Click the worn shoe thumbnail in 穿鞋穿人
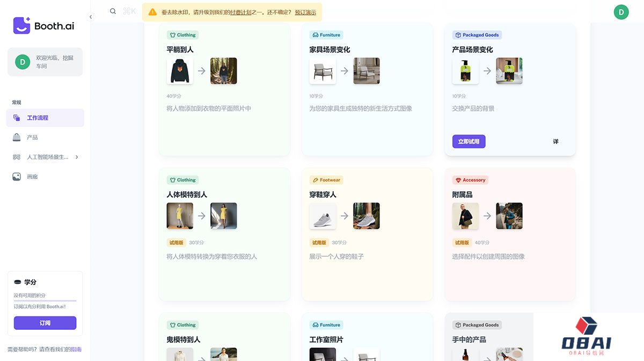 367,216
